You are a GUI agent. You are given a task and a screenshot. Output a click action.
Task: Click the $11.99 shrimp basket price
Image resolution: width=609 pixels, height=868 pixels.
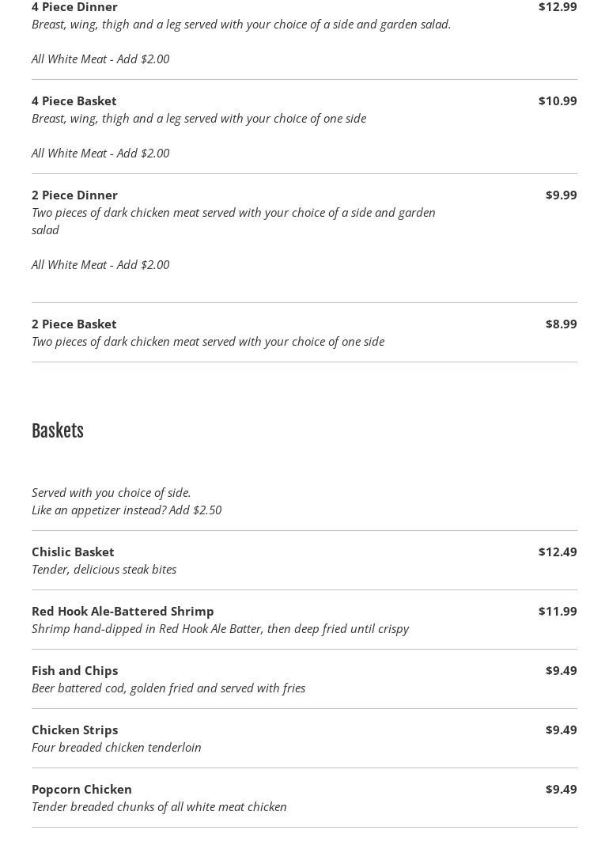pos(558,611)
